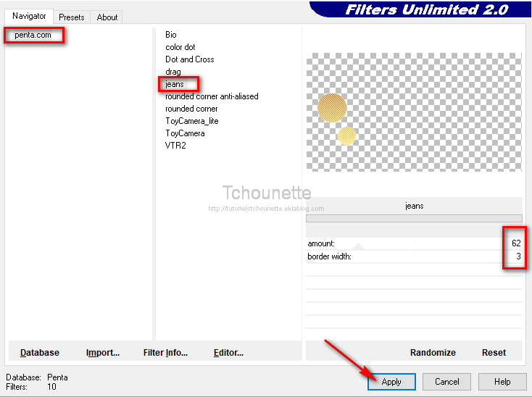Screen dimensions: 532x397
Task: Choose the VTR2 filter
Action: (x=175, y=146)
